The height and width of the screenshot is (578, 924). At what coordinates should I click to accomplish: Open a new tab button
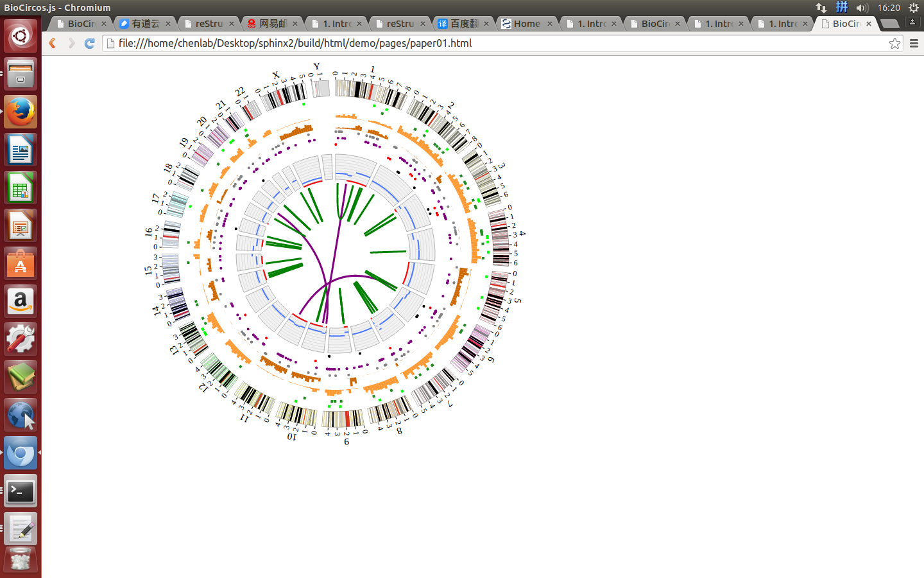[889, 24]
